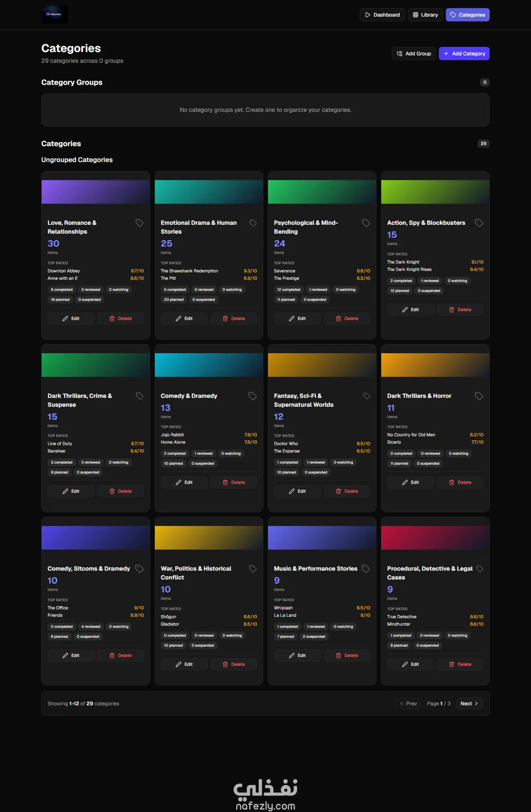Screen dimensions: 531x812
Task: Go to Next page of categories
Action: 469,703
